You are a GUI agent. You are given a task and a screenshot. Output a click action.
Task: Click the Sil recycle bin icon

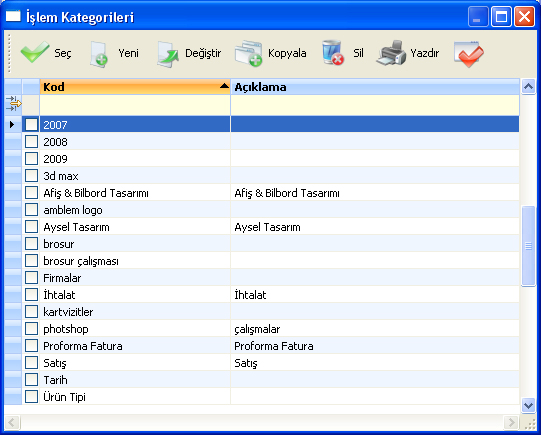coord(332,52)
